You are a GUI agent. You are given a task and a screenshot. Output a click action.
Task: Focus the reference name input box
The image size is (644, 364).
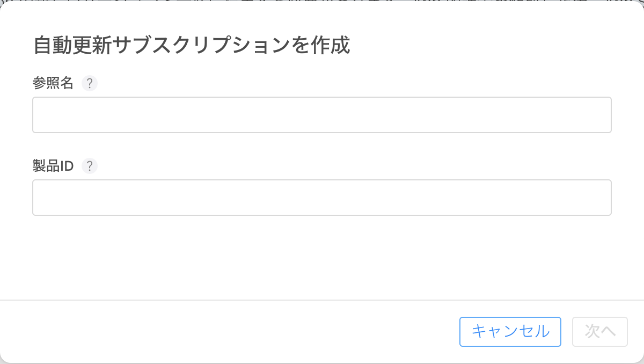[x=322, y=114]
